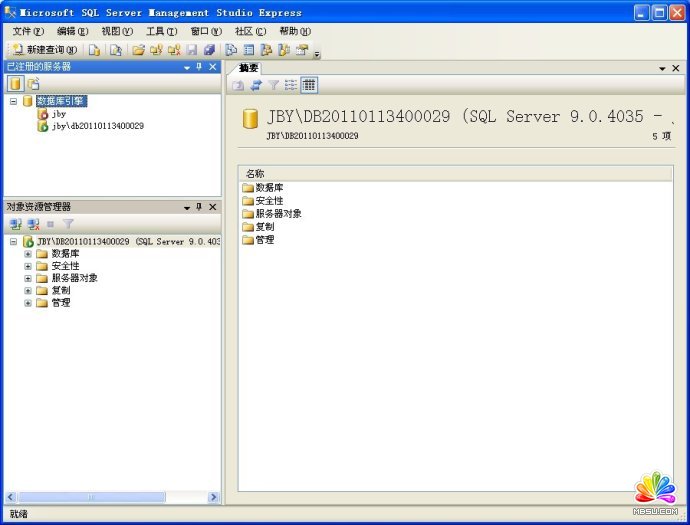Click the summary up-one-level icon
The image size is (690, 525).
[x=238, y=85]
